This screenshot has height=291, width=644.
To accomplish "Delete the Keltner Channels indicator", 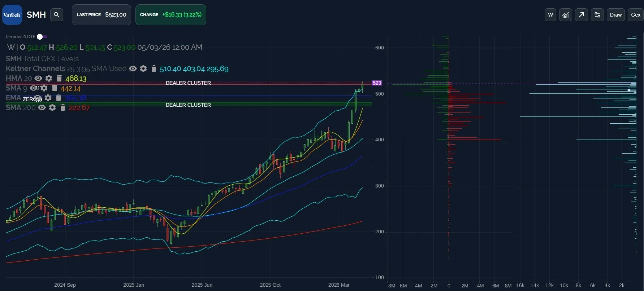I will 154,69.
